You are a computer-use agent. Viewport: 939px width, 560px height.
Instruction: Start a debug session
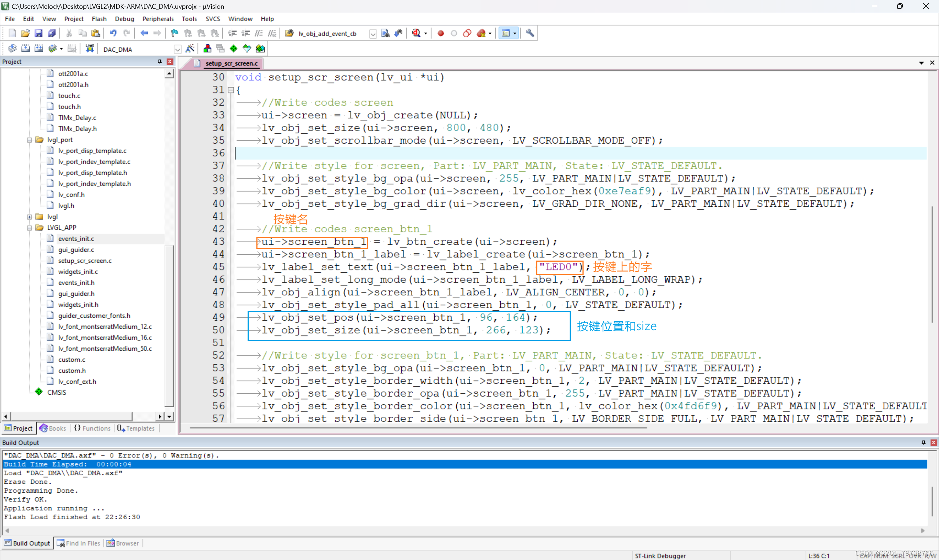coord(416,33)
